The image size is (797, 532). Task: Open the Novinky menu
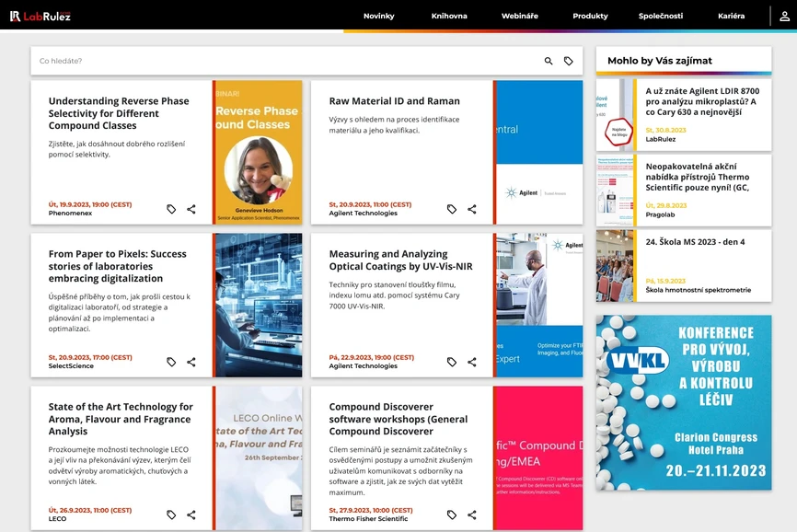click(378, 17)
